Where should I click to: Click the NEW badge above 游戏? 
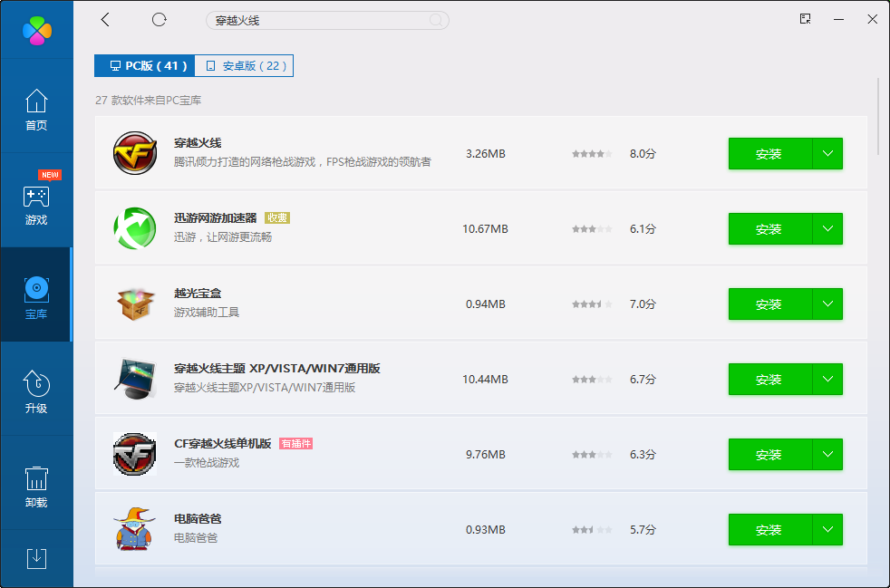[50, 175]
